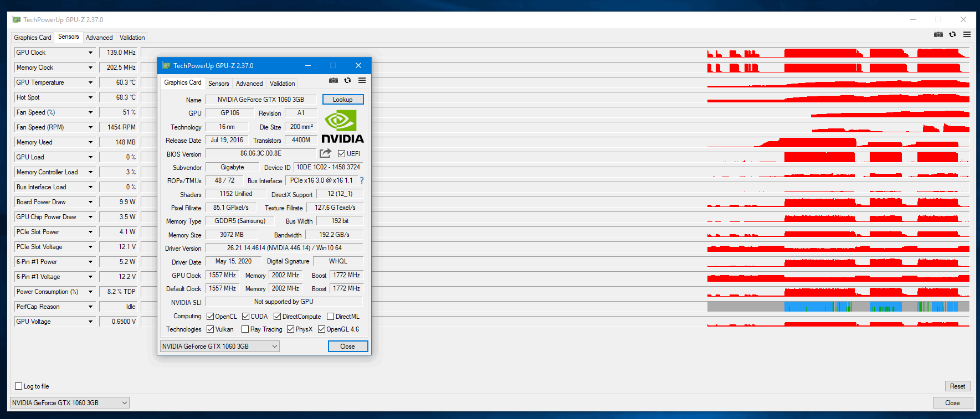The height and width of the screenshot is (419, 980).
Task: Open the Fan Speed (RPM) sensor dropdown
Action: point(90,127)
